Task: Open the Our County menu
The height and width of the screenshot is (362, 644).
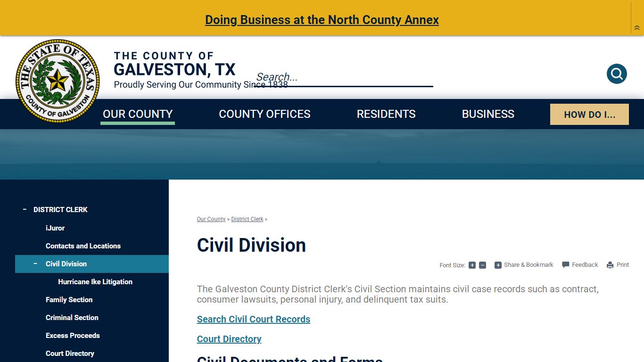Action: pos(138,114)
